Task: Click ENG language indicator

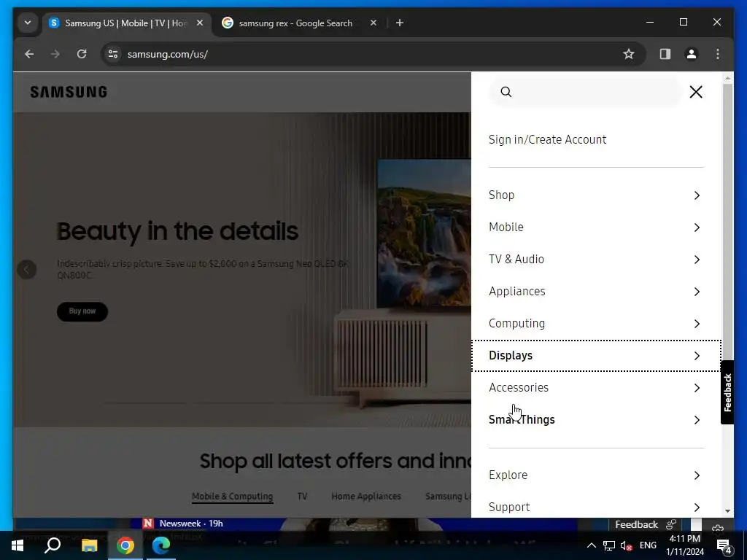Action: coord(648,545)
